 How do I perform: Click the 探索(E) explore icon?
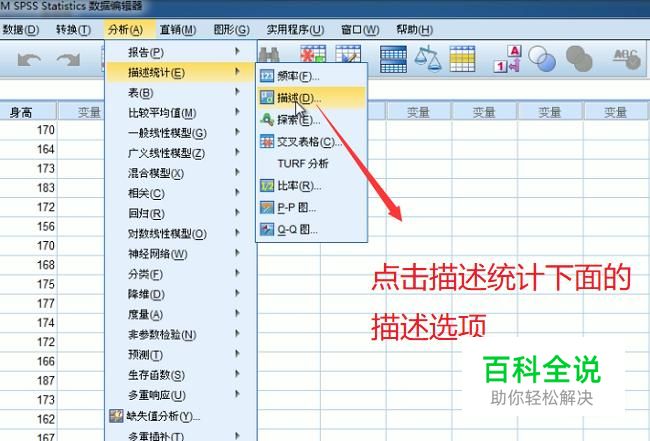[x=267, y=120]
